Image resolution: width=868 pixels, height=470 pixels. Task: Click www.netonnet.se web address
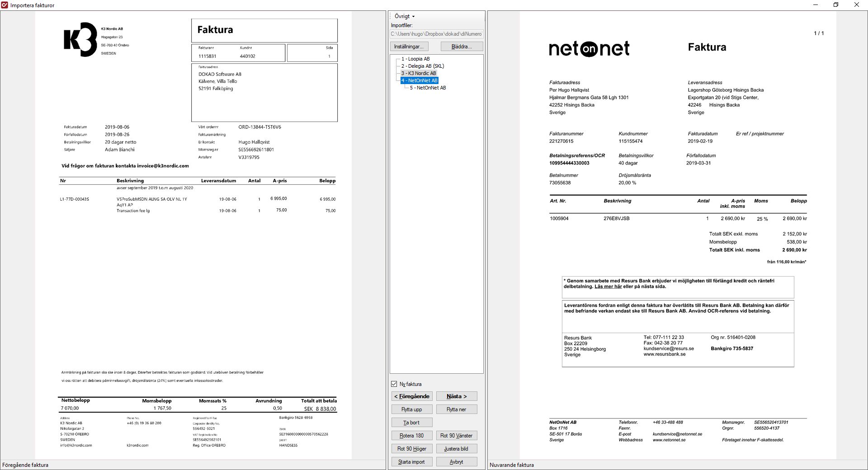coord(669,440)
